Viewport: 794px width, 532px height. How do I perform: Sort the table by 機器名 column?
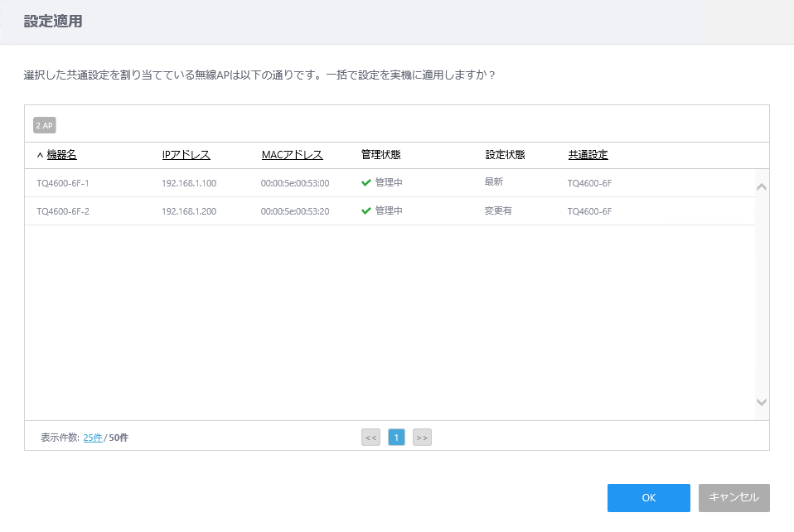[62, 154]
